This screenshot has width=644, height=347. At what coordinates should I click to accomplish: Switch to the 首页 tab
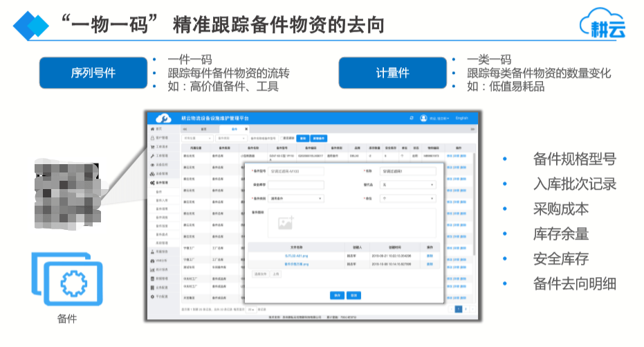click(203, 129)
